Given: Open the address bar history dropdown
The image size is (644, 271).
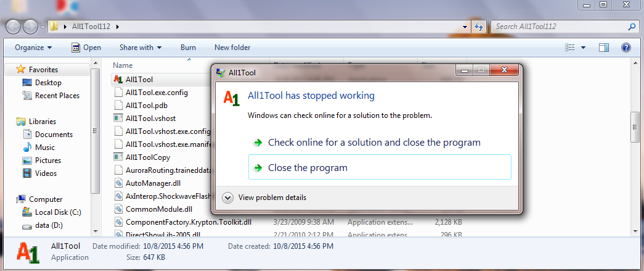Looking at the screenshot, I should 465,27.
